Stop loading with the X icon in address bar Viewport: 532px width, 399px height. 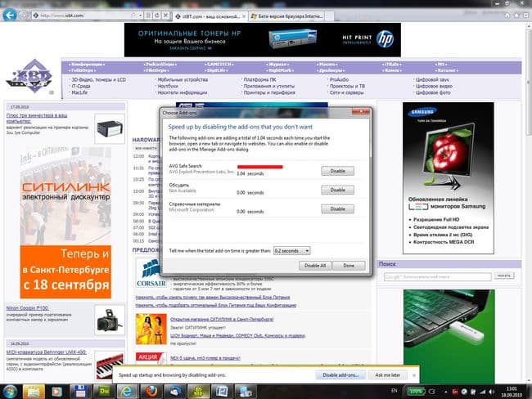[165, 16]
